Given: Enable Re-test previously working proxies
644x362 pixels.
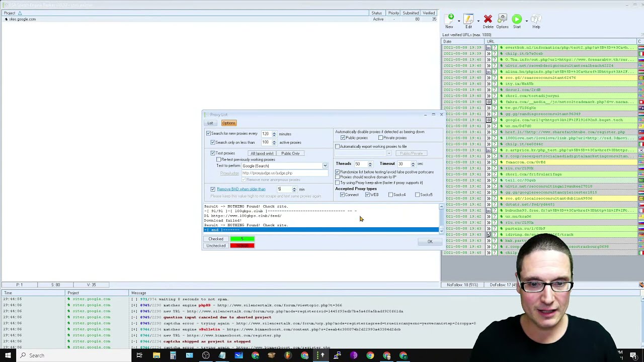Looking at the screenshot, I should pyautogui.click(x=218, y=159).
